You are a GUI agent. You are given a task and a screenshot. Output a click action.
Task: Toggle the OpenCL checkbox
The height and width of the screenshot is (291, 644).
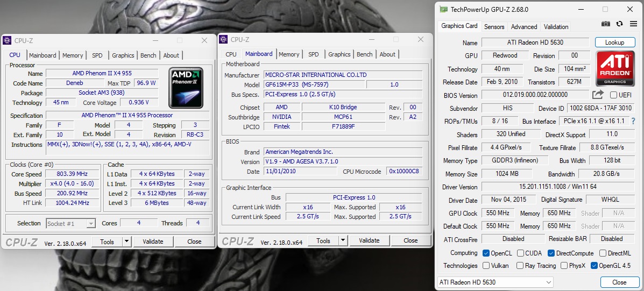coord(486,253)
